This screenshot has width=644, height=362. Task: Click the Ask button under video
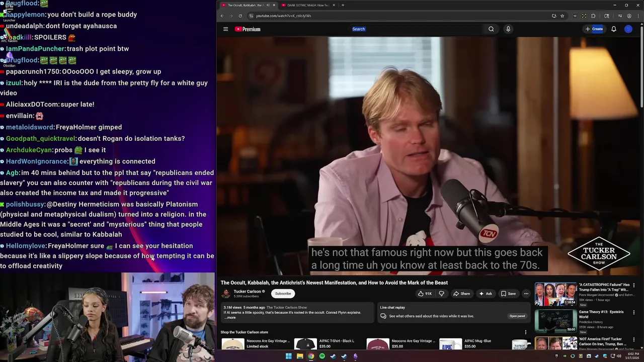click(x=486, y=294)
